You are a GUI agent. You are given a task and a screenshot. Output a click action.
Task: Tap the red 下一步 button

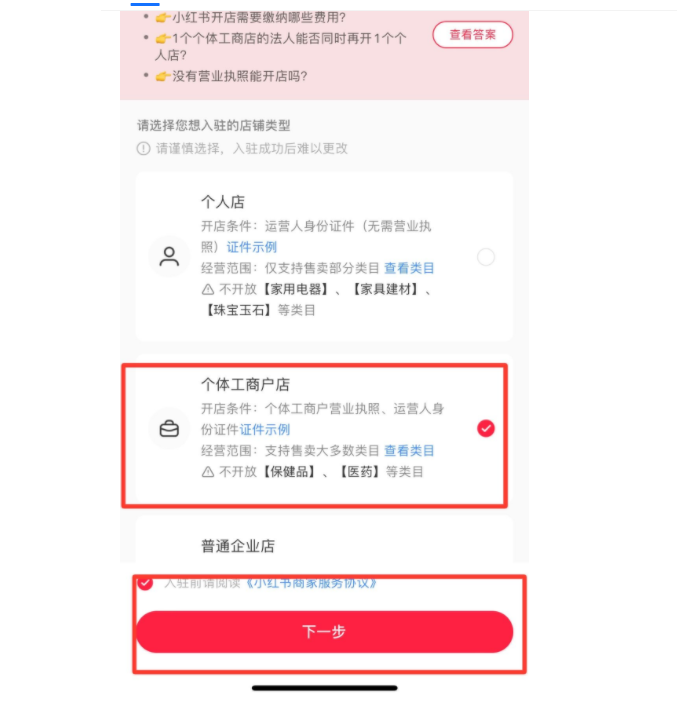(324, 632)
